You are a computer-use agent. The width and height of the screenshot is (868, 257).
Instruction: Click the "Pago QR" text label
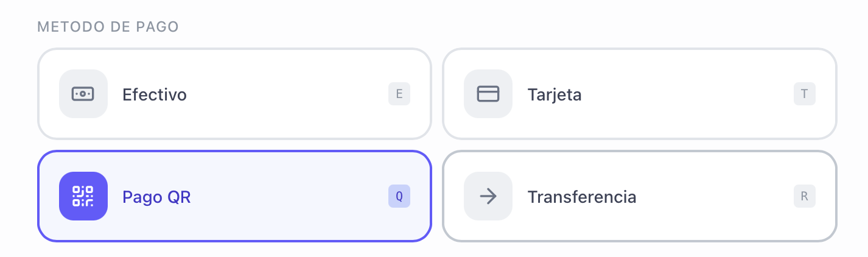tap(156, 197)
